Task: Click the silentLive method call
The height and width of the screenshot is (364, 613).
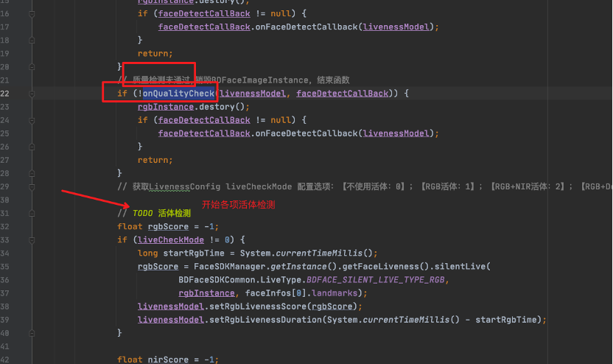Action: click(463, 267)
